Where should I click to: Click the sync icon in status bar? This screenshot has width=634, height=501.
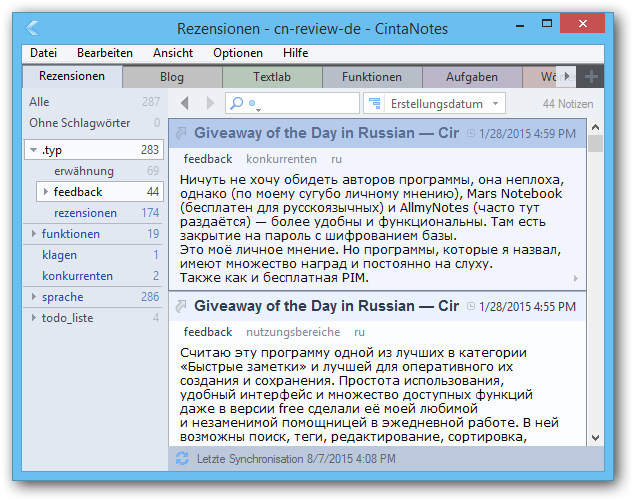click(182, 458)
